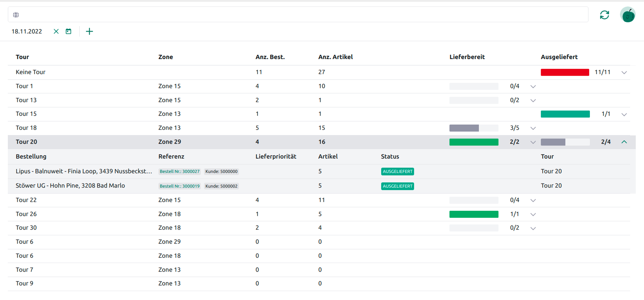Click Bestell Nr.: 3000027 reference tag
The width and height of the screenshot is (644, 300).
pos(180,171)
